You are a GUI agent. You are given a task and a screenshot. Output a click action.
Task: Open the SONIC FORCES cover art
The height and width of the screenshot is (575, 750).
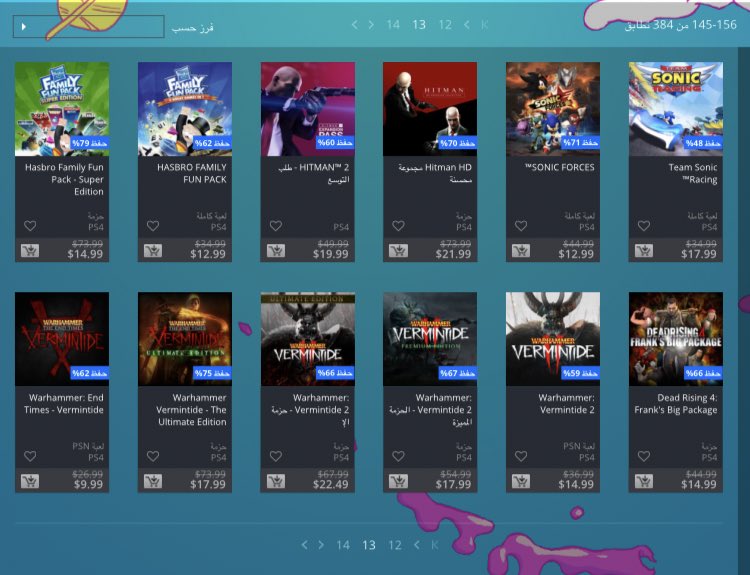coord(553,109)
